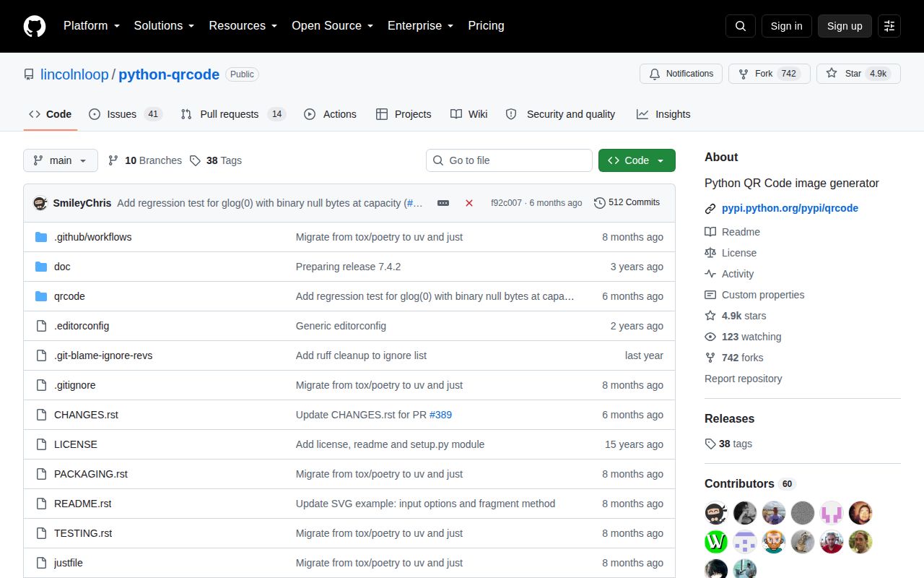Switch to the Wiki tab

tap(469, 114)
